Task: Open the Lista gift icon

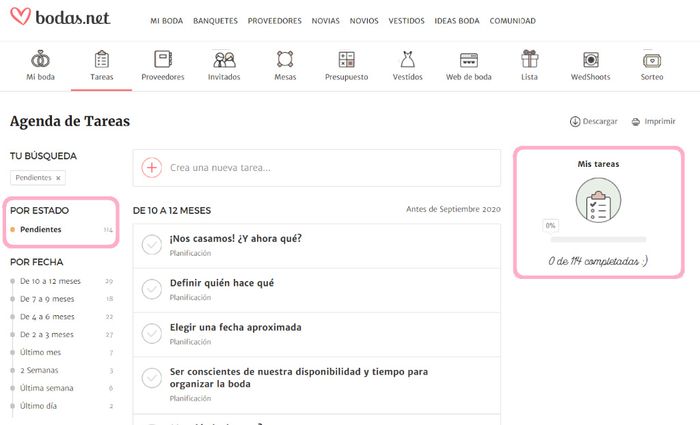Action: click(x=529, y=58)
